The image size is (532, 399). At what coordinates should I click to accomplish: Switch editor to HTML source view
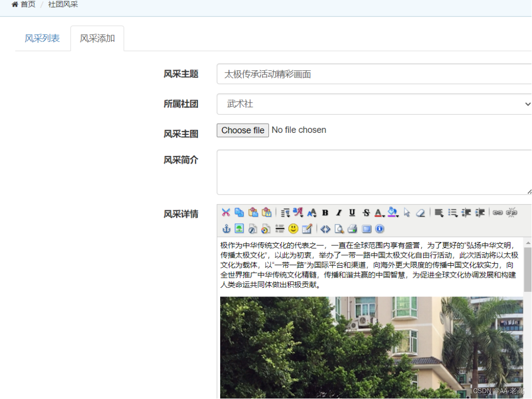point(325,229)
